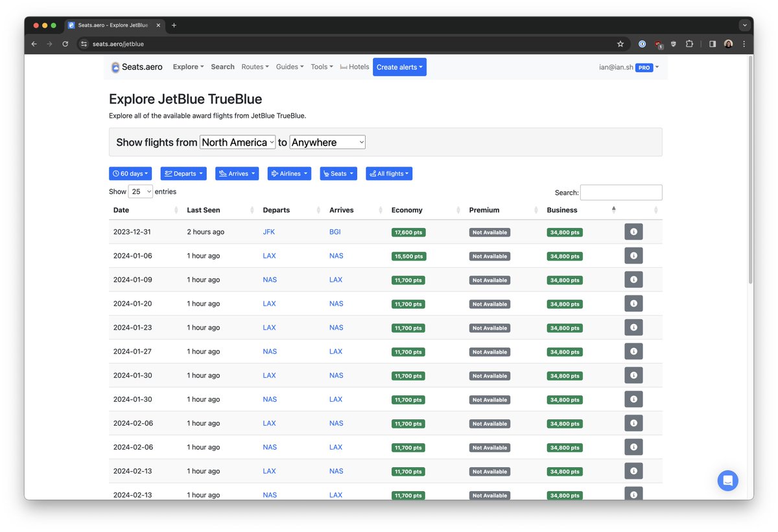Click the 2024-01-20 date cell
Viewport: 778px width, 532px height.
pyautogui.click(x=132, y=304)
